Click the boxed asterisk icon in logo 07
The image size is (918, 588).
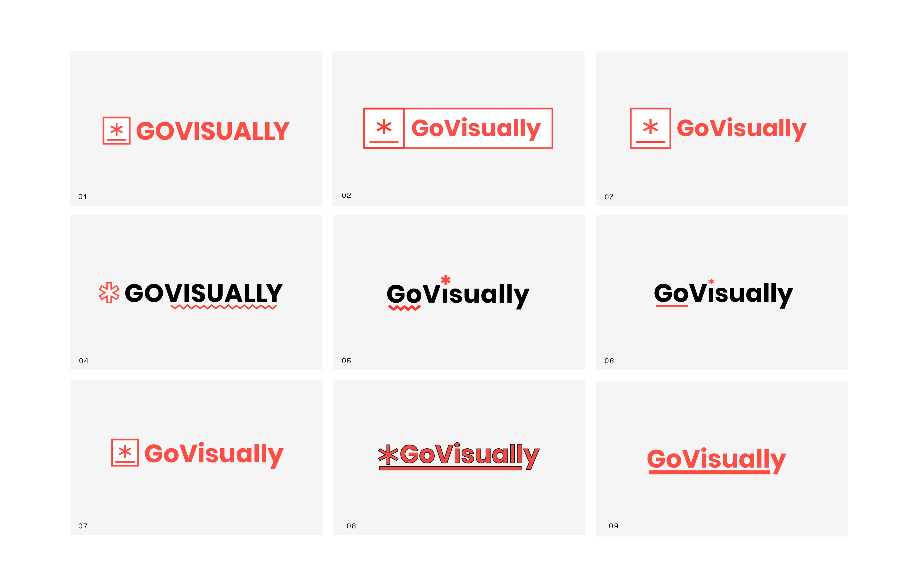pos(125,452)
